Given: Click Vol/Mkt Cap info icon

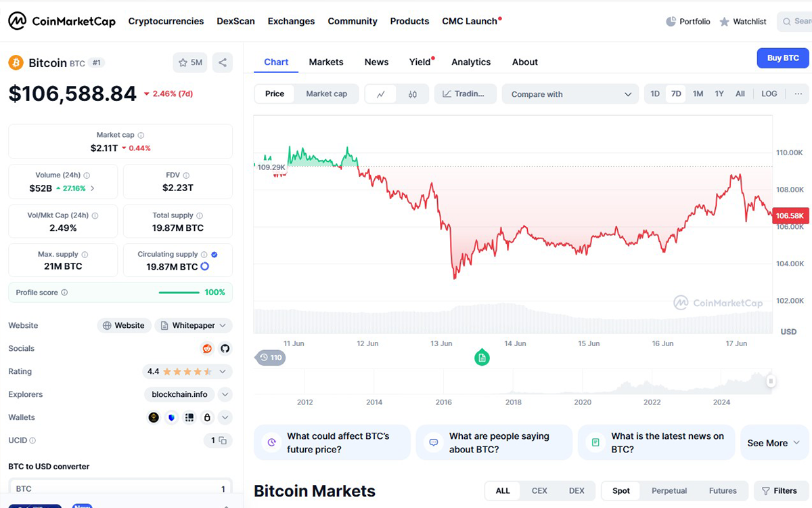Looking at the screenshot, I should (95, 215).
